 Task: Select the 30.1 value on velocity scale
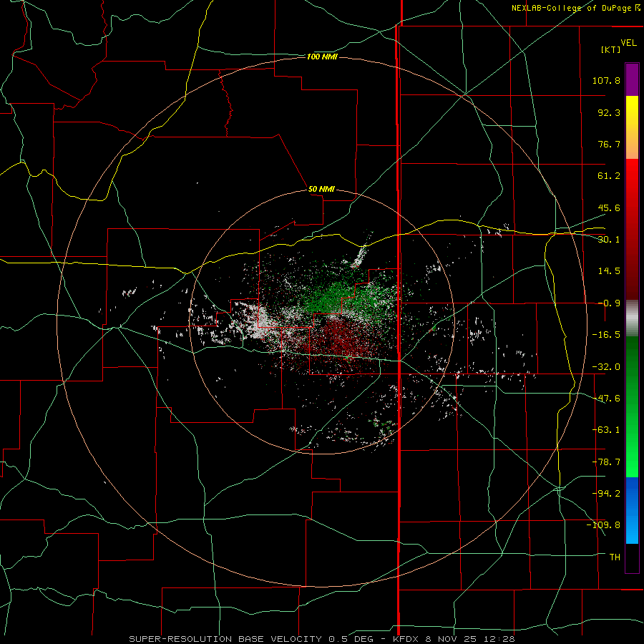pos(609,240)
